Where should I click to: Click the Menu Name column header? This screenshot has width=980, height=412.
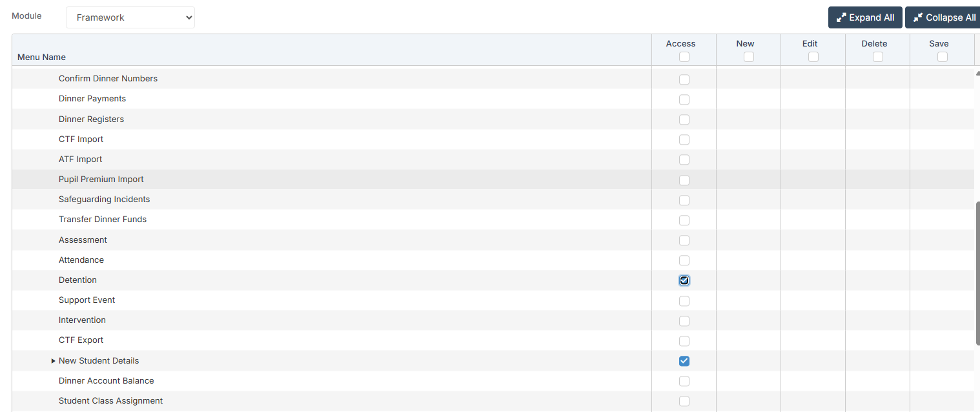pos(42,57)
